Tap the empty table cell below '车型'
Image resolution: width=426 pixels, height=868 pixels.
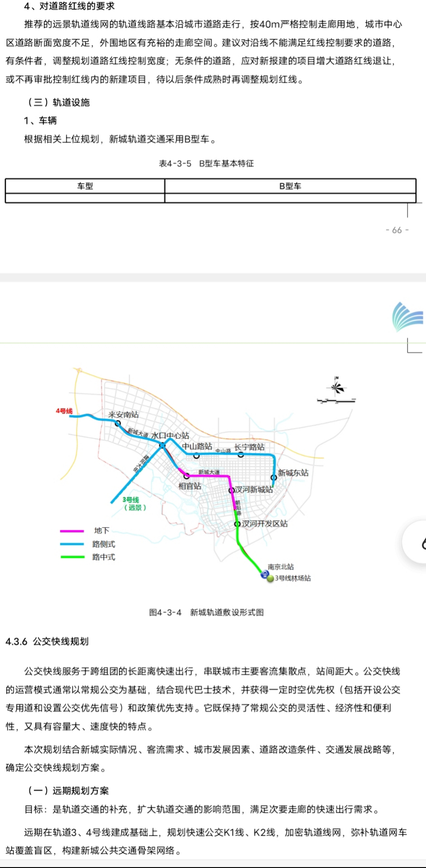coord(85,198)
